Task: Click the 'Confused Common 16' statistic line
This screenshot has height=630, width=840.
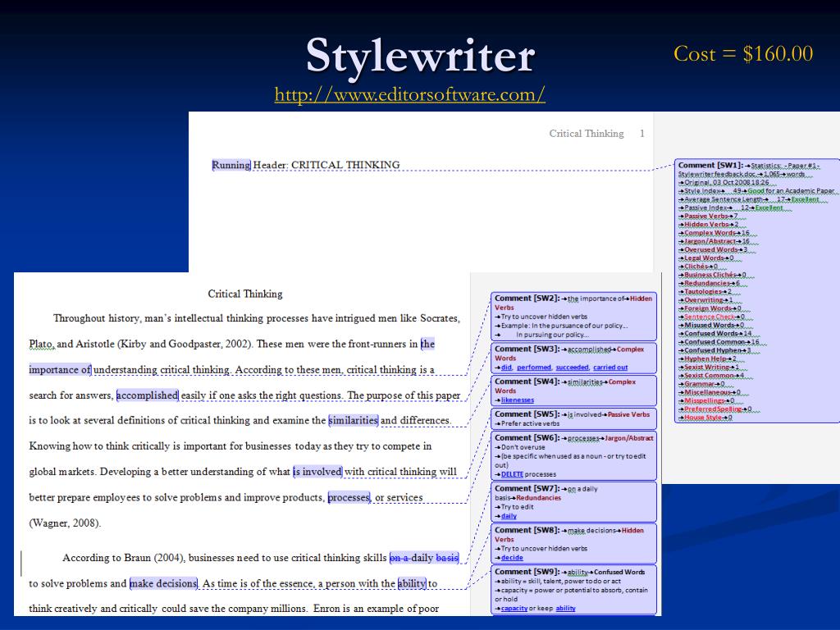Action: (x=719, y=342)
